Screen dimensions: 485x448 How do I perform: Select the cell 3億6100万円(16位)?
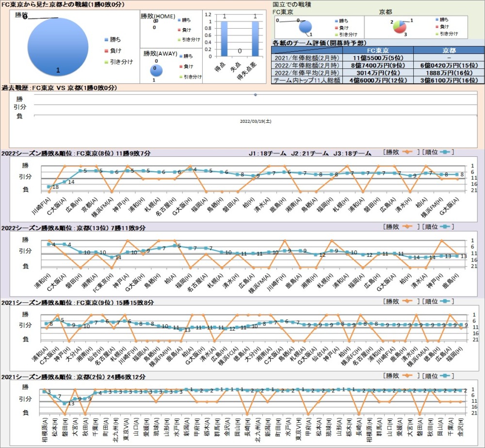pos(449,80)
